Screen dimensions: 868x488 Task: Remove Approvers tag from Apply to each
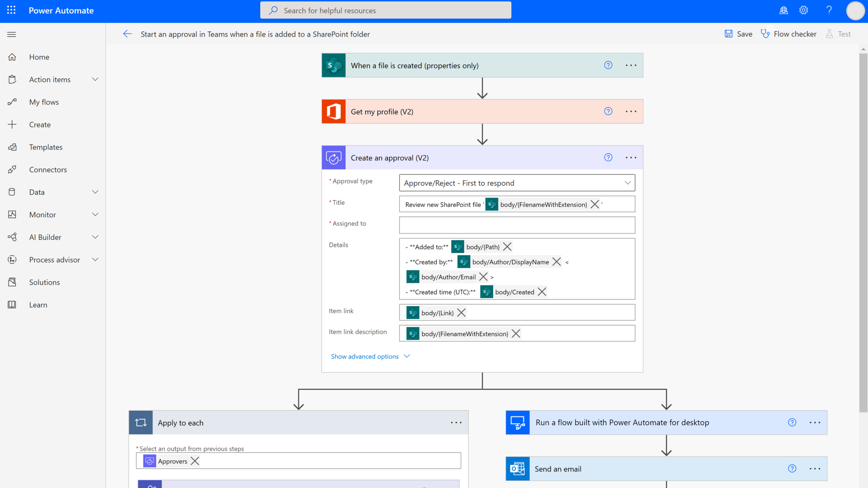(195, 461)
